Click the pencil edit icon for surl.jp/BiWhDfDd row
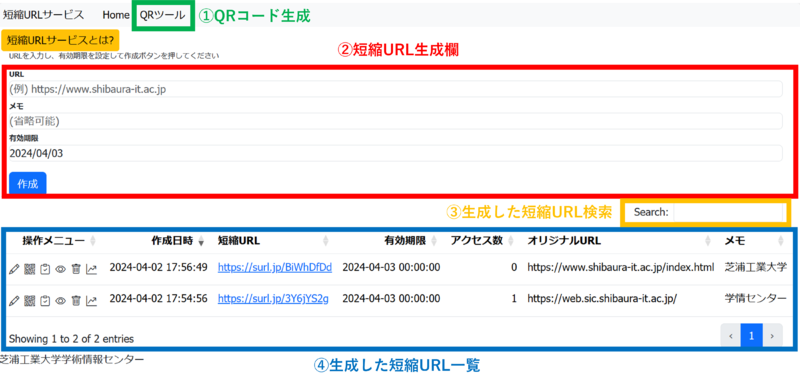 coord(14,269)
